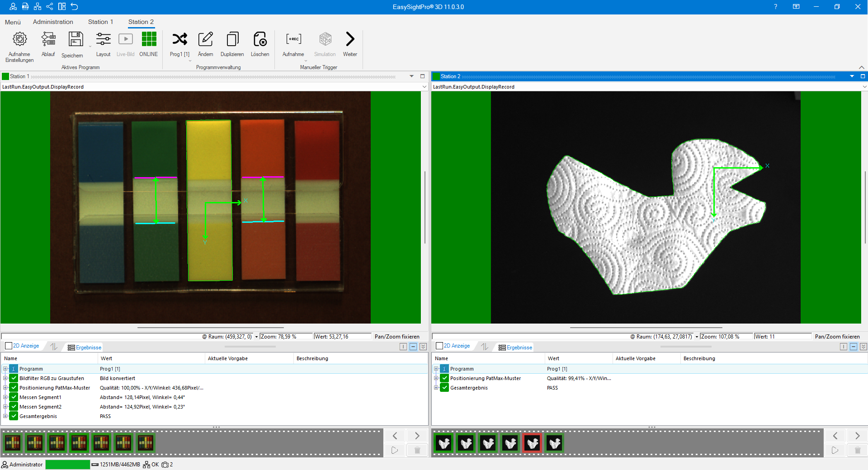Click the Ablauf sequence icon

coord(48,40)
